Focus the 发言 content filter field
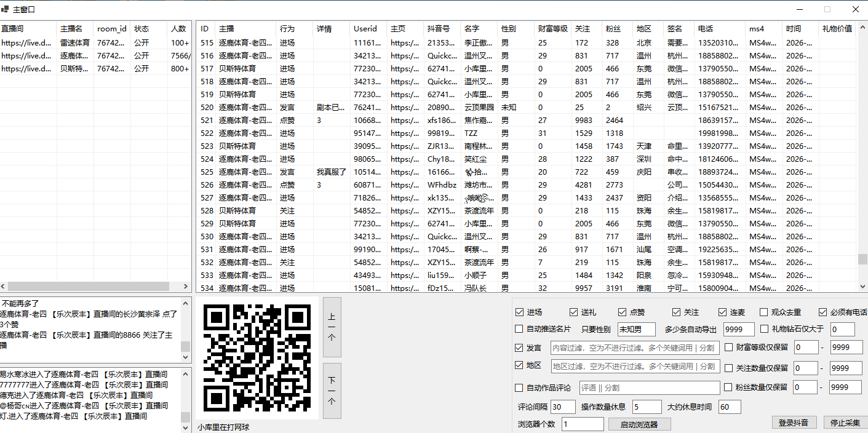 [635, 348]
